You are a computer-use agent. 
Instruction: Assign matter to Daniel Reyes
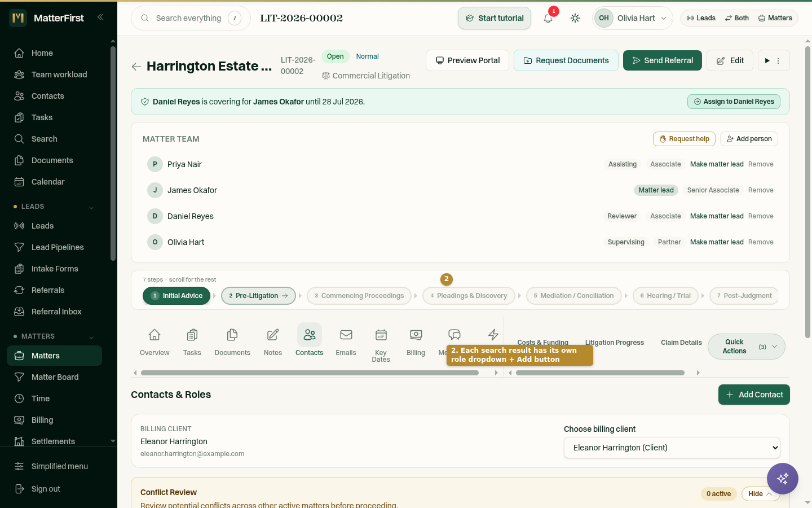tap(734, 102)
